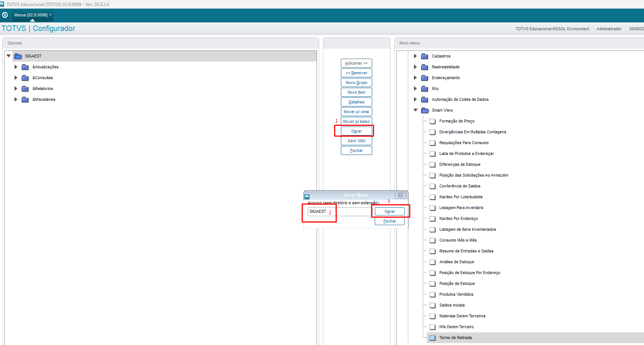The image size is (644, 345).
Task: Click the &Relatorios folder icon
Action: click(x=25, y=88)
